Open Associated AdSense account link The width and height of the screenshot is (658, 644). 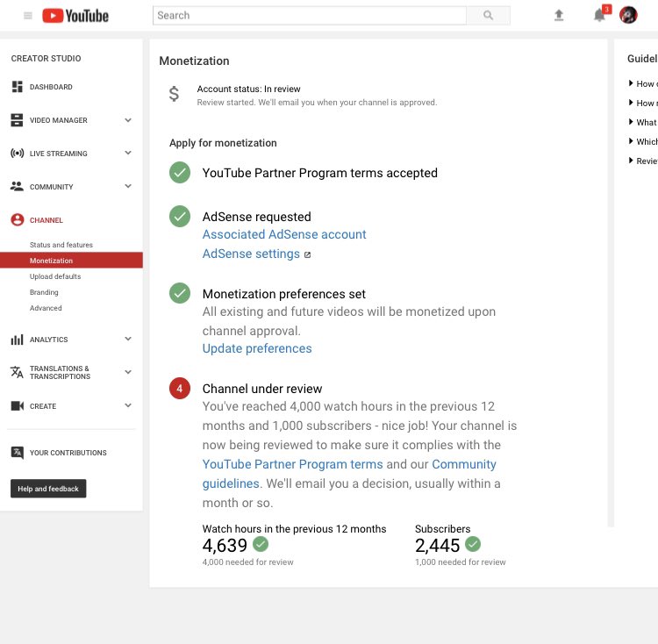[x=284, y=234]
